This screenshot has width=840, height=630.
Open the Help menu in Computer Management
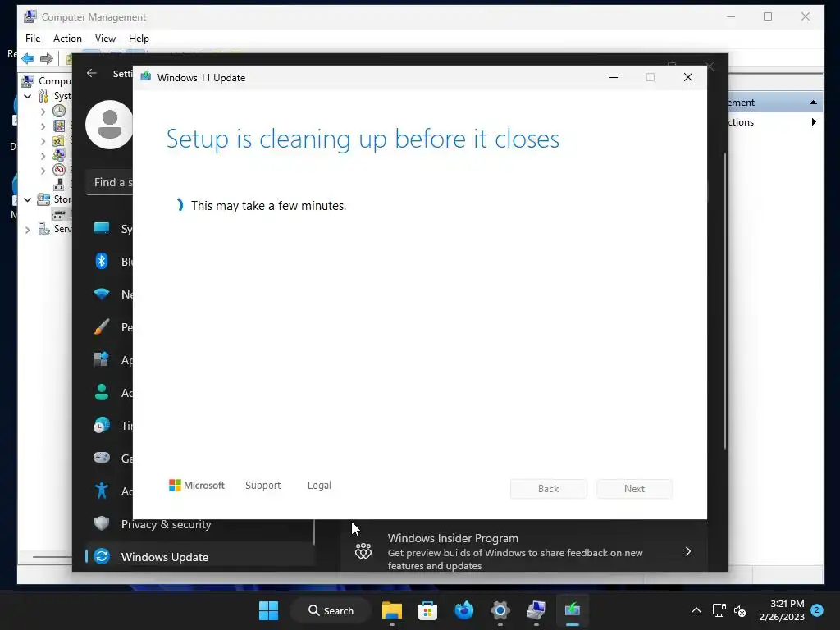139,39
